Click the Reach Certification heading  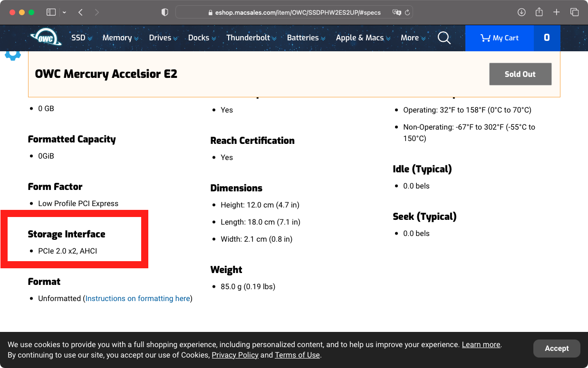252,141
